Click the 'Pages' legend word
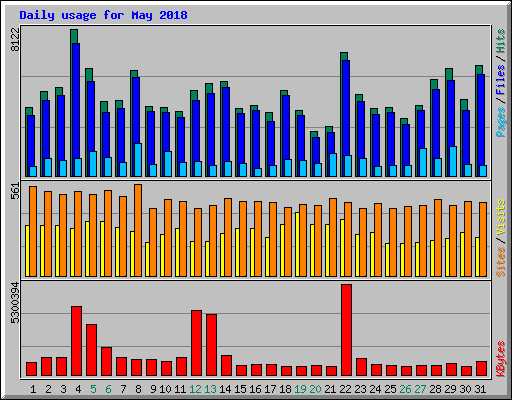Screen dimensions: 512x400 coord(501,122)
